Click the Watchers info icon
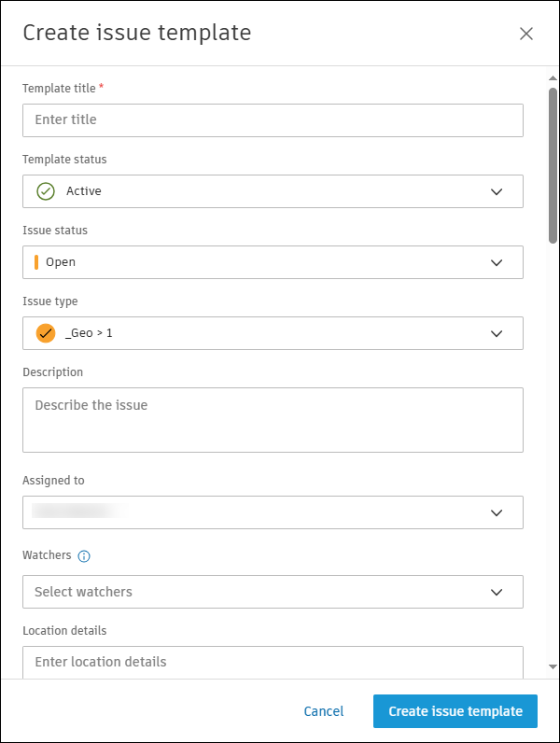 click(84, 556)
